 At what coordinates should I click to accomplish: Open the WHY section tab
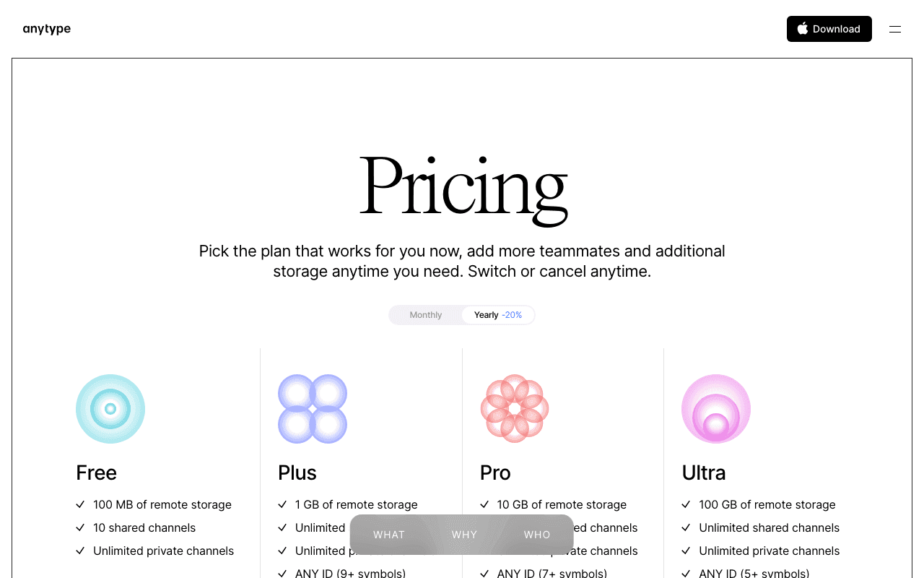(465, 535)
